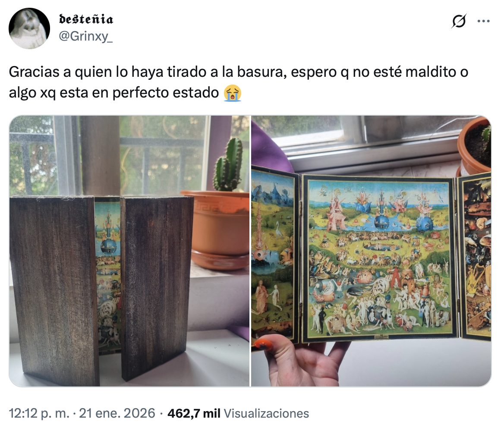Visit the @Grinxy_ handle link
The height and width of the screenshot is (428, 504).
(85, 36)
